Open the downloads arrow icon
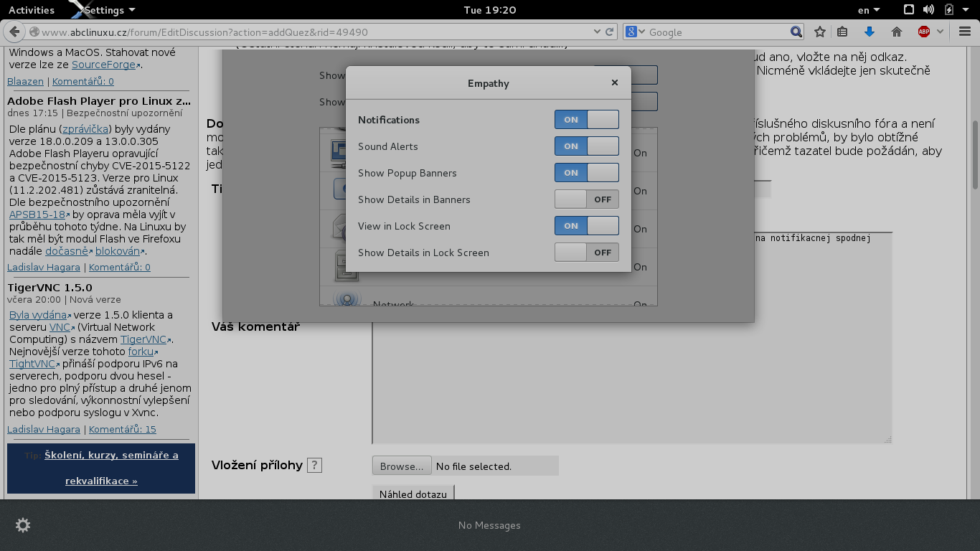 pyautogui.click(x=869, y=32)
